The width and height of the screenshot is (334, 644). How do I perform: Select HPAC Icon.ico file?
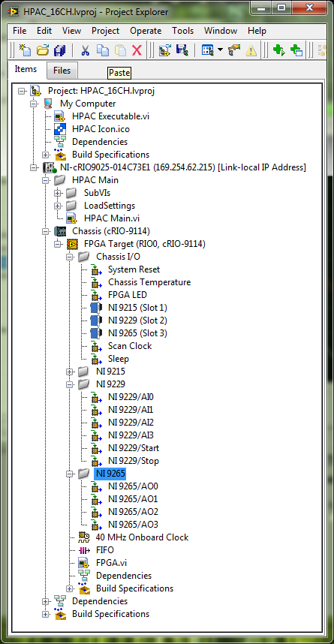(x=101, y=129)
